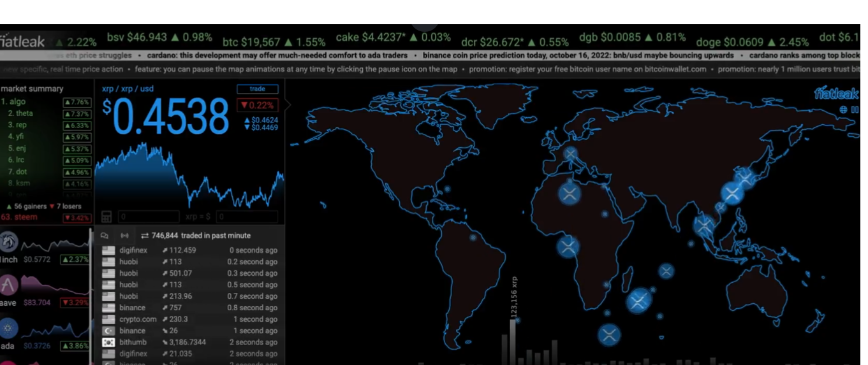Click the $0.4469 daily low value
This screenshot has width=868, height=365.
(x=261, y=127)
